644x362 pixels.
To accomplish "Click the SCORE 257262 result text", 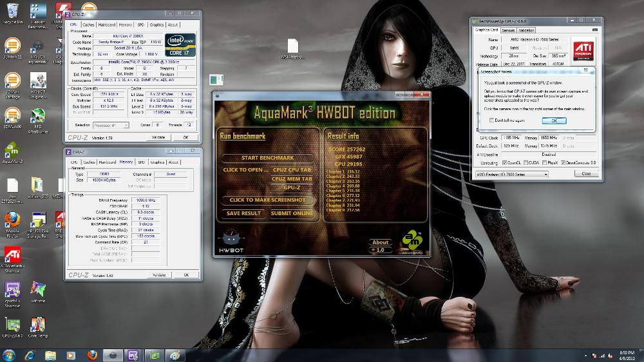I will pos(346,149).
